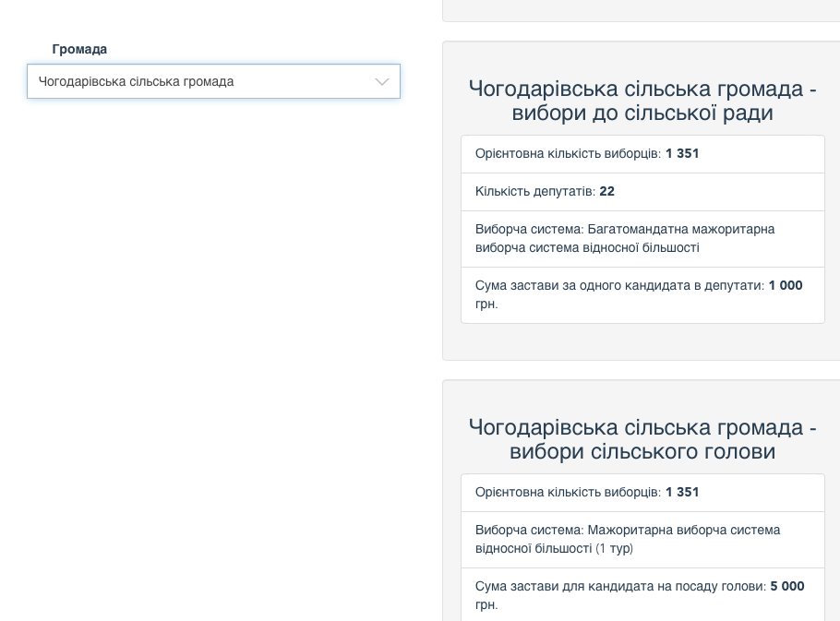Click the Кількість депутатів row
This screenshot has height=621, width=840.
point(642,192)
